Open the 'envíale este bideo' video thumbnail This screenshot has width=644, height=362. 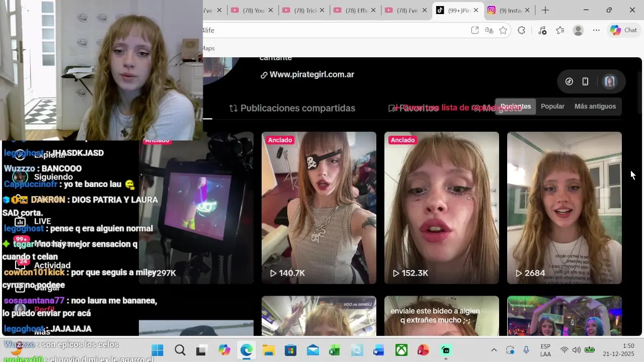[x=442, y=316]
